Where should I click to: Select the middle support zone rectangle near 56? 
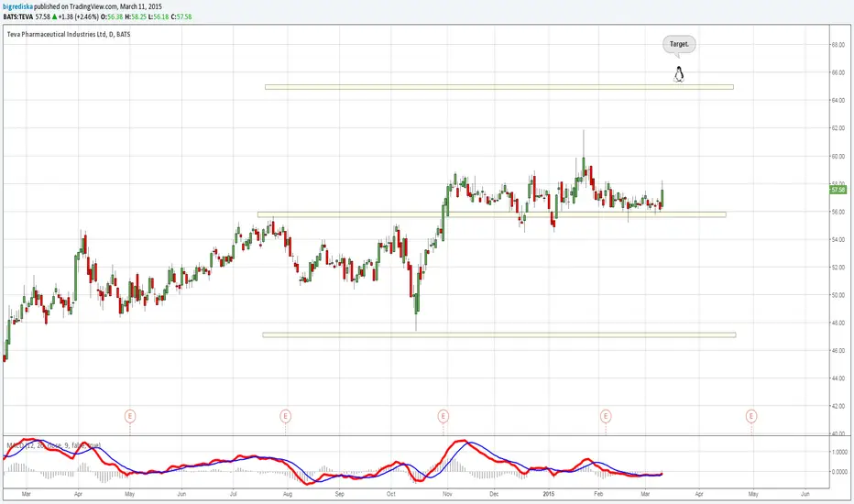click(492, 214)
